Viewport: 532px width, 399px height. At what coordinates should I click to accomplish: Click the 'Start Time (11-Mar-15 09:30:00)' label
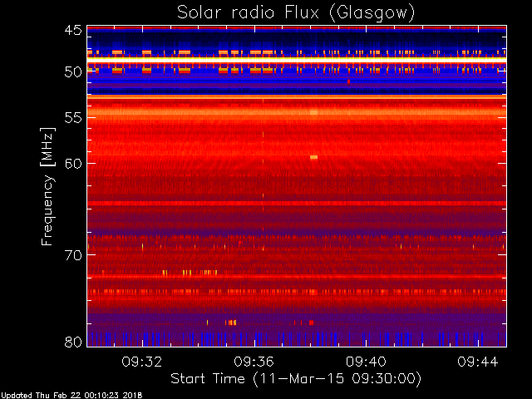[296, 379]
